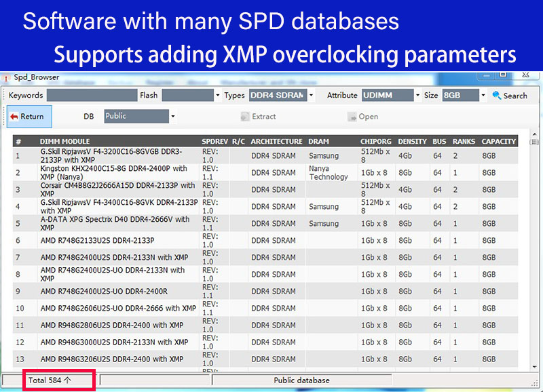Click the CAPACITY column header
The image size is (543, 392).
tap(499, 141)
